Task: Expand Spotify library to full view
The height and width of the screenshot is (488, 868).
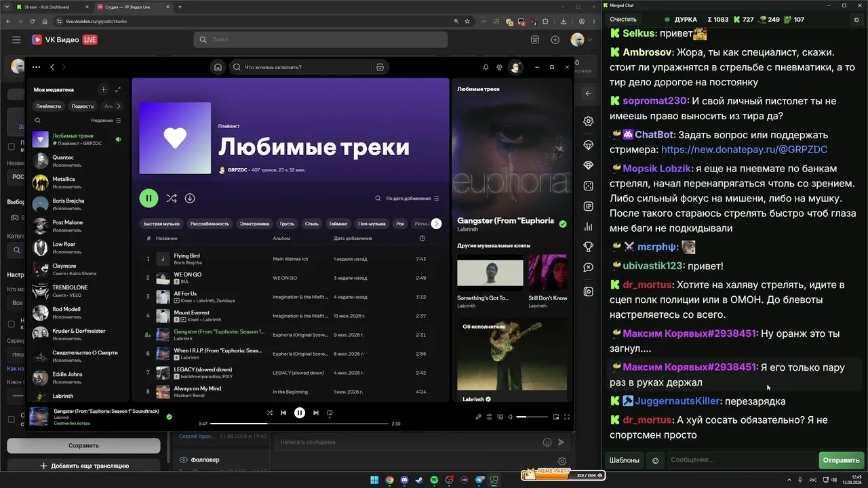Action: coord(118,89)
